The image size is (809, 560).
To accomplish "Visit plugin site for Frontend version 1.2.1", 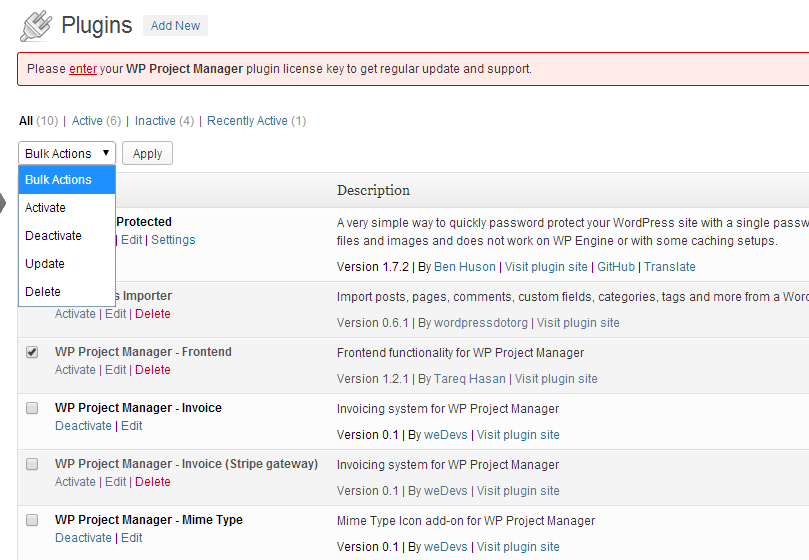I will [x=556, y=379].
